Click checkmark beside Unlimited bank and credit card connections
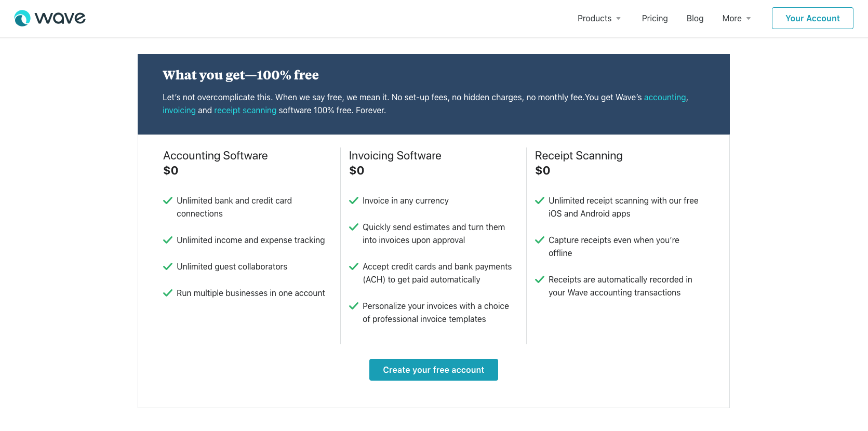This screenshot has height=431, width=868. (x=168, y=200)
